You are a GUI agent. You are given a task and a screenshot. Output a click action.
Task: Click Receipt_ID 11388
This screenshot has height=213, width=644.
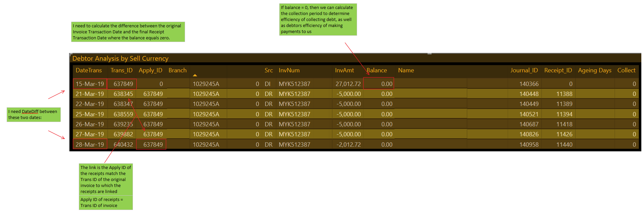564,94
